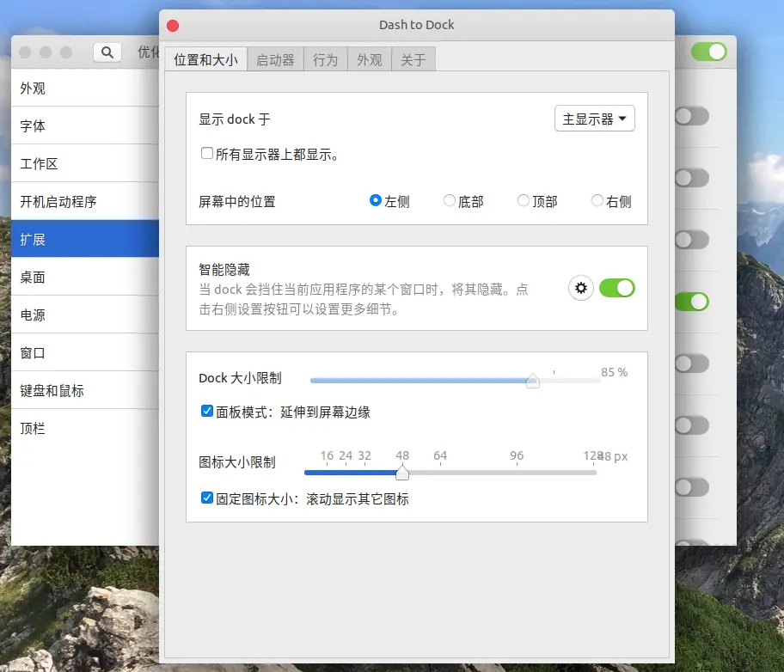Viewport: 784px width, 672px height.
Task: Open 电源 in Tweaks sidebar
Action: pyautogui.click(x=85, y=315)
